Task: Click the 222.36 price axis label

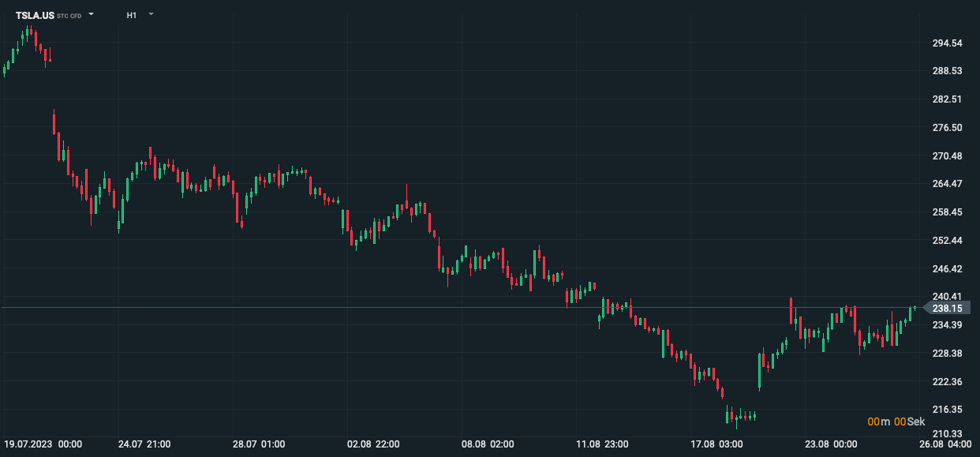Action: (x=947, y=381)
